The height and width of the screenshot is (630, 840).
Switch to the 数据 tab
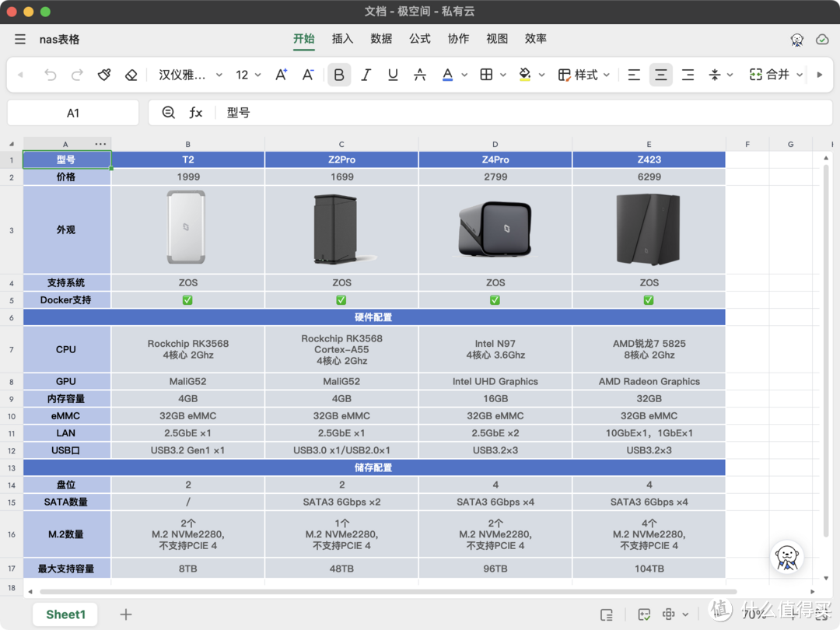(381, 39)
